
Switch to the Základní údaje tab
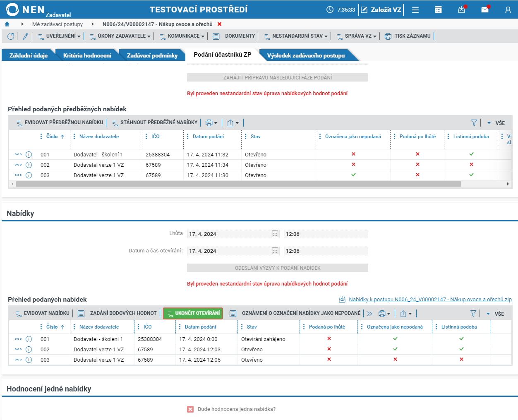29,55
